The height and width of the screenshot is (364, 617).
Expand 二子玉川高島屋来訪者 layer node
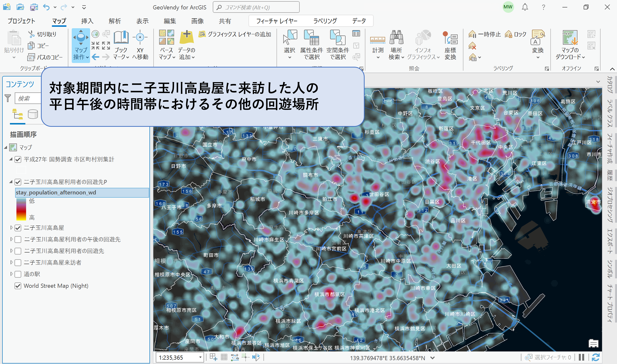[11, 262]
